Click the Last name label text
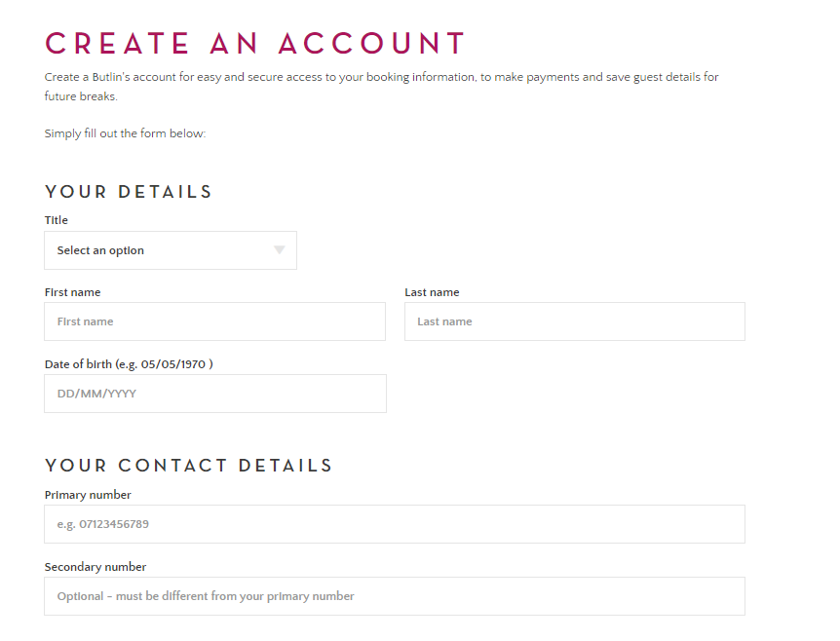This screenshot has height=641, width=840. tap(432, 291)
